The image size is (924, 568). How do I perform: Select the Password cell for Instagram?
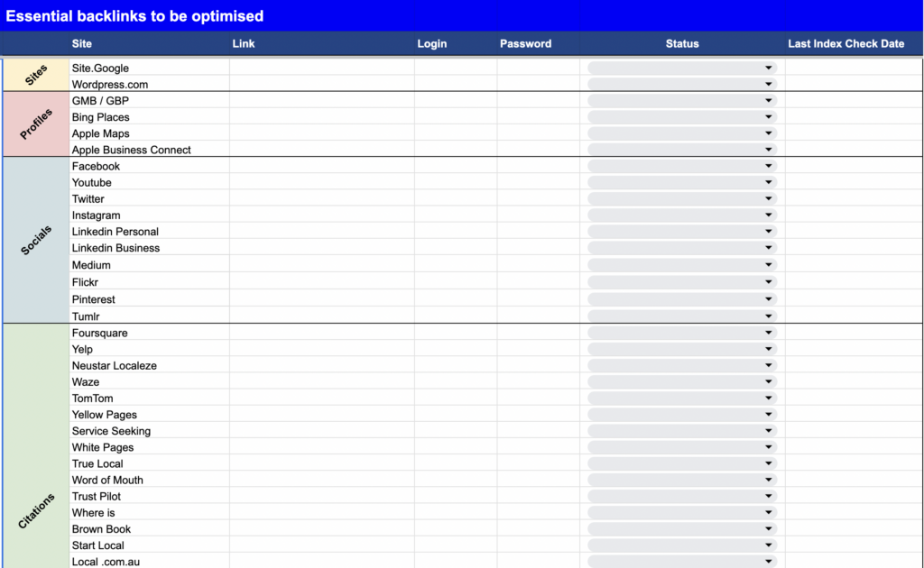click(x=538, y=215)
